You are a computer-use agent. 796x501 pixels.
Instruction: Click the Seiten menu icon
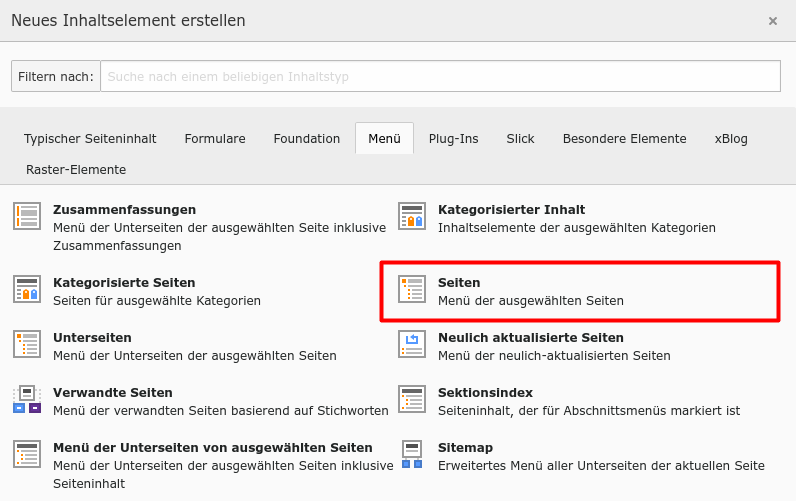412,289
